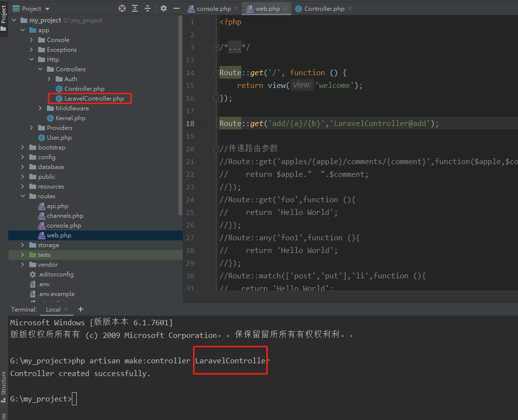Switch to the console.php editor tab

click(x=214, y=8)
